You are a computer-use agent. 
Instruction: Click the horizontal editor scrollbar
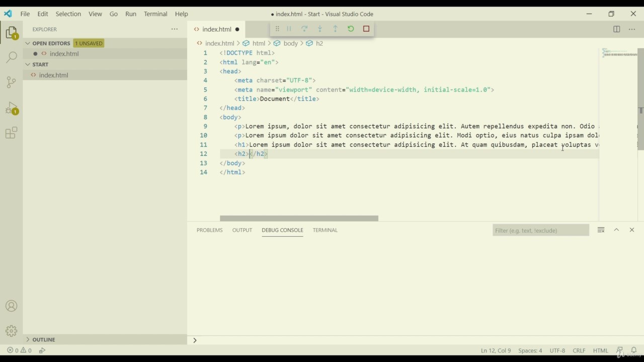(299, 218)
